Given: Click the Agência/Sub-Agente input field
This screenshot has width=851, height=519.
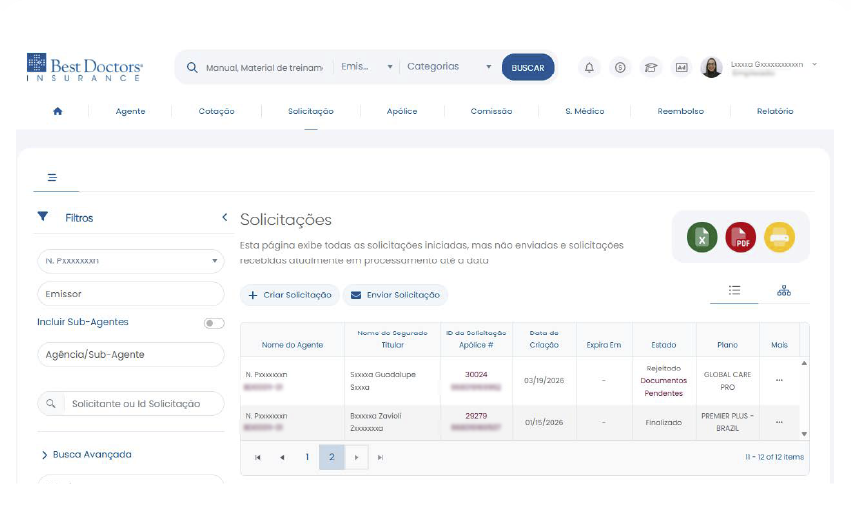Looking at the screenshot, I should pos(131,355).
